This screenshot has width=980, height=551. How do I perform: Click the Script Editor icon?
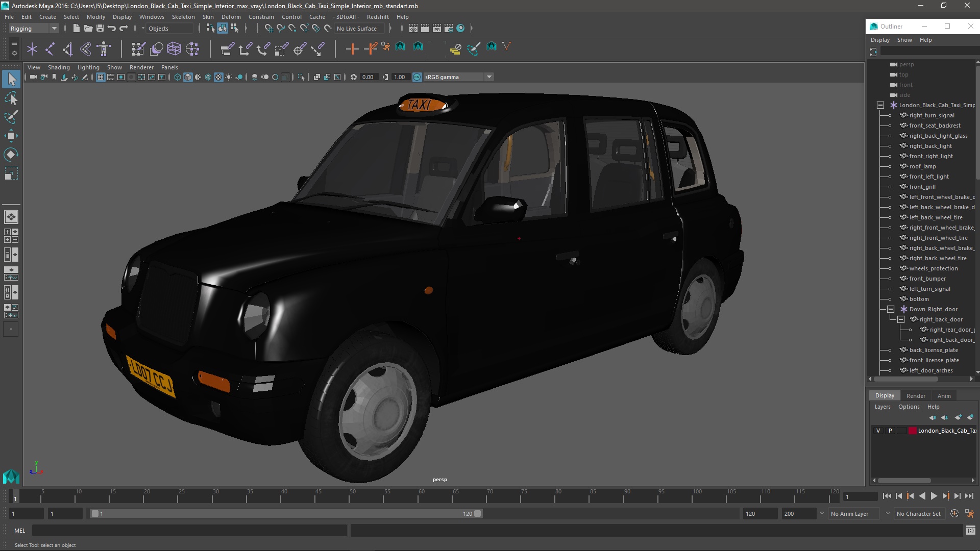point(971,531)
